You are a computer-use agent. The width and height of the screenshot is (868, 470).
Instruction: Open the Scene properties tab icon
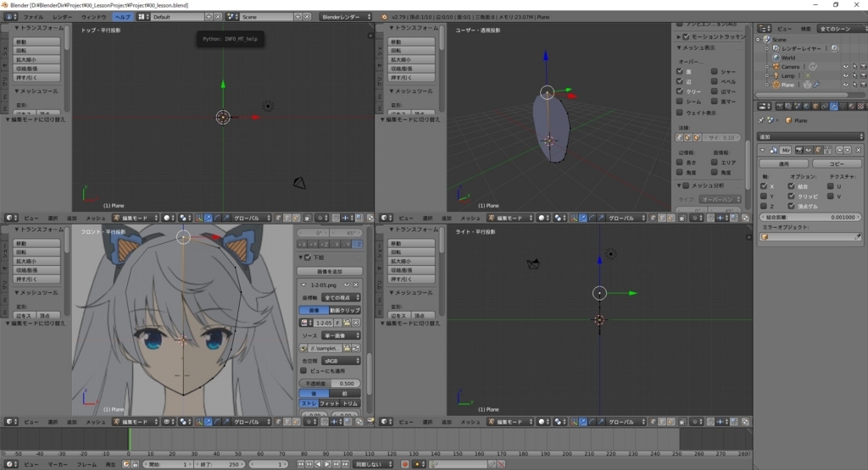point(797,106)
